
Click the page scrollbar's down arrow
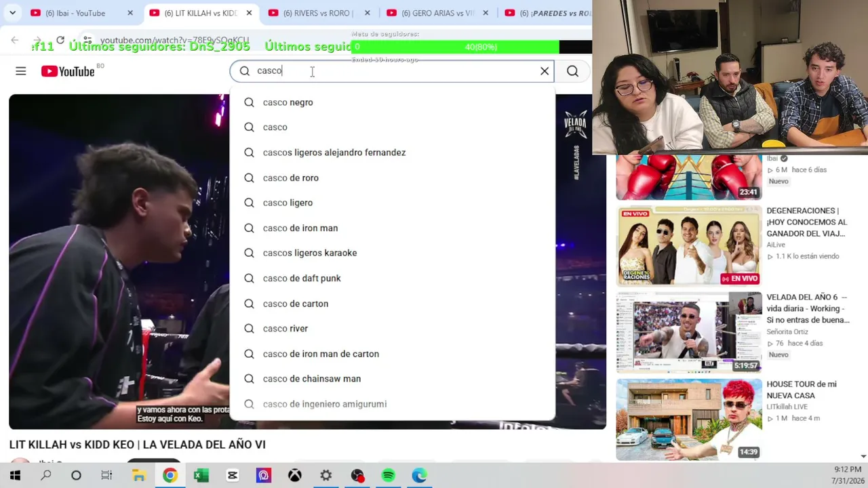point(863,456)
